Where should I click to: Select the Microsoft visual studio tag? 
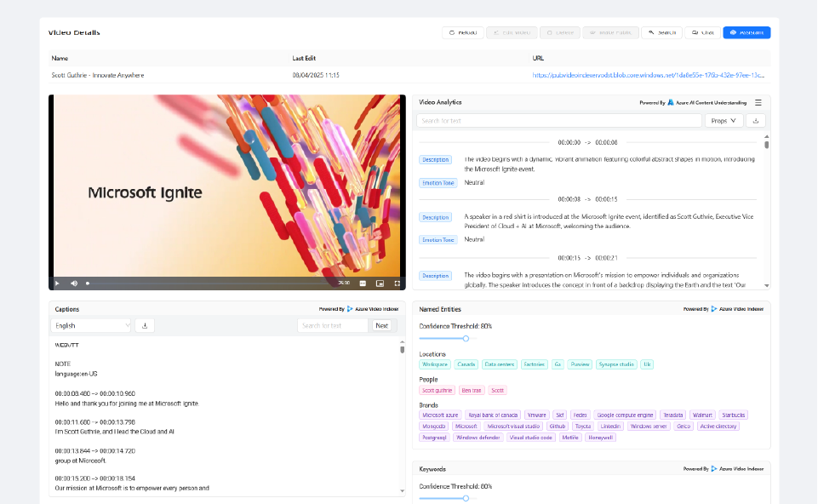(513, 427)
